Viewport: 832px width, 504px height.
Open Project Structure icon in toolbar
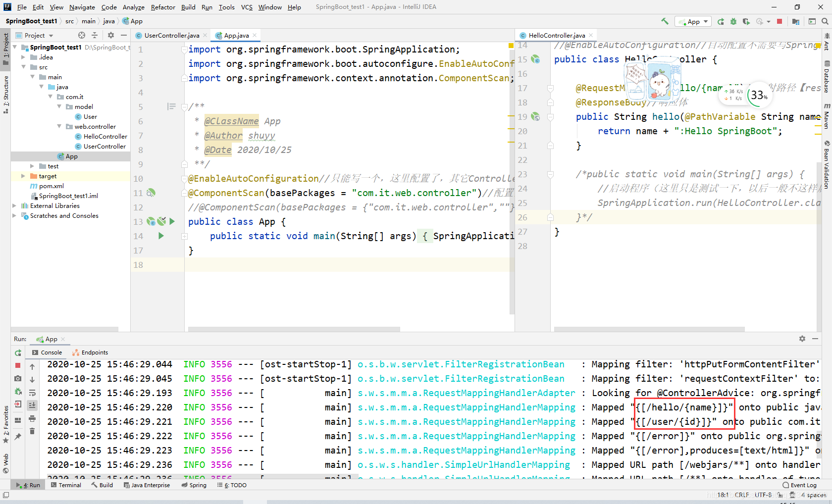point(796,21)
